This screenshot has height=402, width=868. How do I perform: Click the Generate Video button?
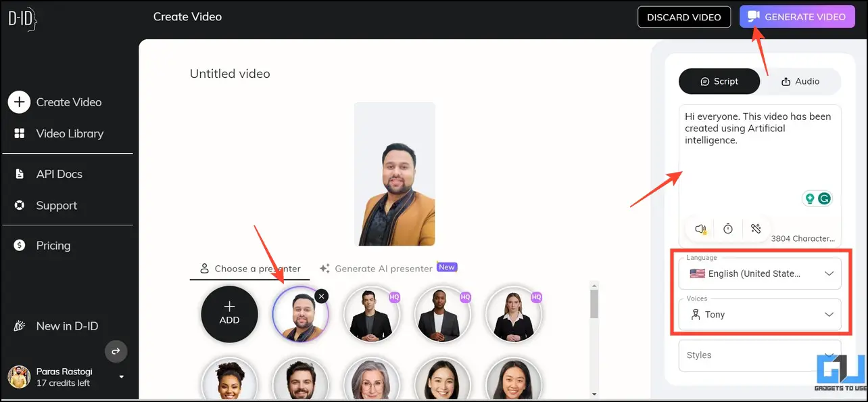click(798, 17)
